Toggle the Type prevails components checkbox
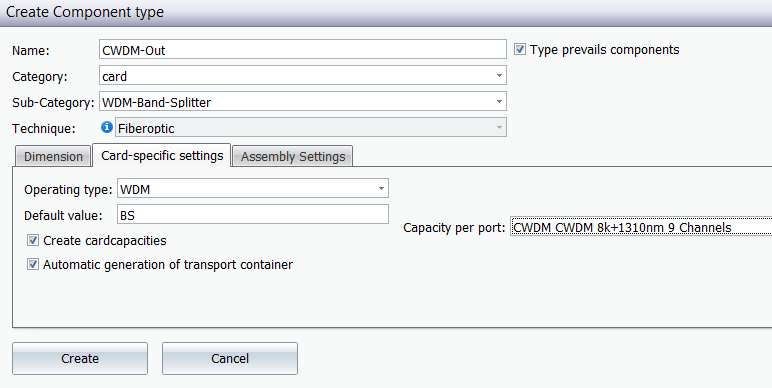This screenshot has width=772, height=388. 520,49
